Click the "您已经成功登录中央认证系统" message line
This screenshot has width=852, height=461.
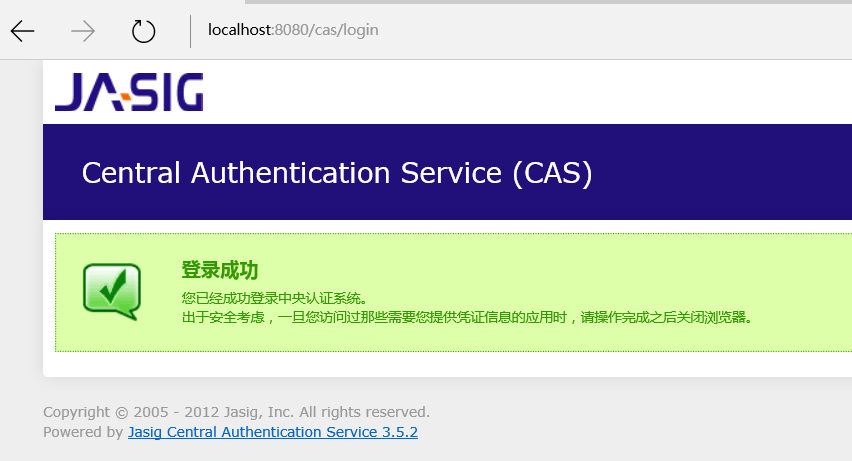click(275, 298)
